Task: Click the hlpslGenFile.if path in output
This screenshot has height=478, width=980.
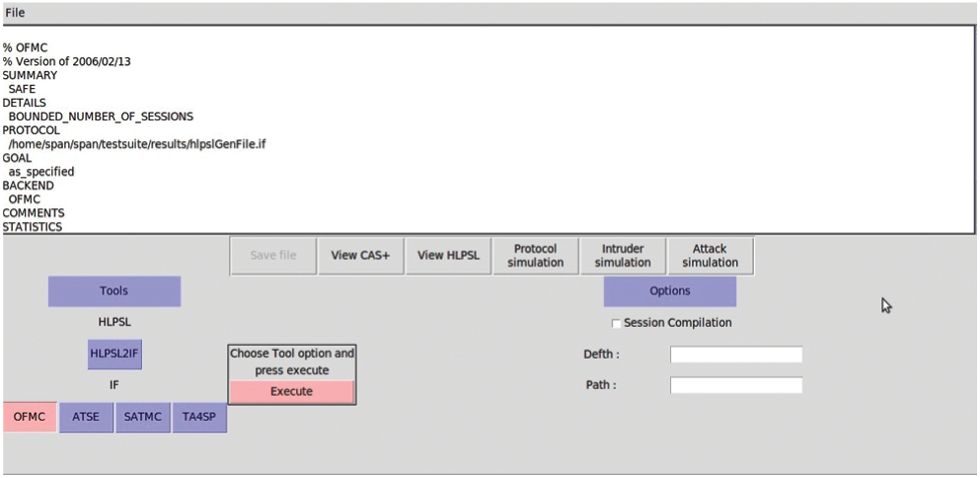Action: tap(137, 144)
